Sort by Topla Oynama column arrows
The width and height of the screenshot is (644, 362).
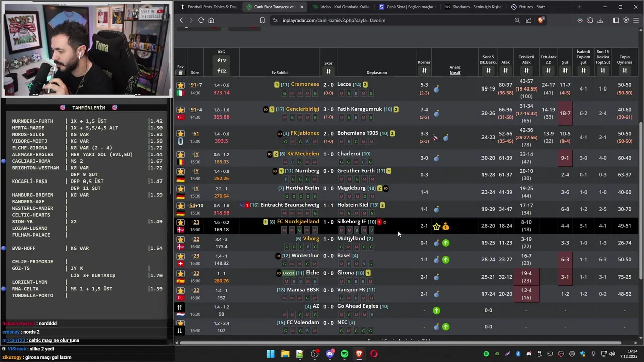[x=625, y=71]
